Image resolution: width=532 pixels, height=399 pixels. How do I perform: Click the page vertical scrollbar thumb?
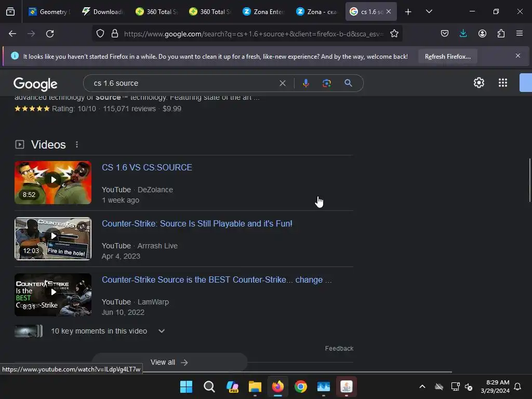530,180
